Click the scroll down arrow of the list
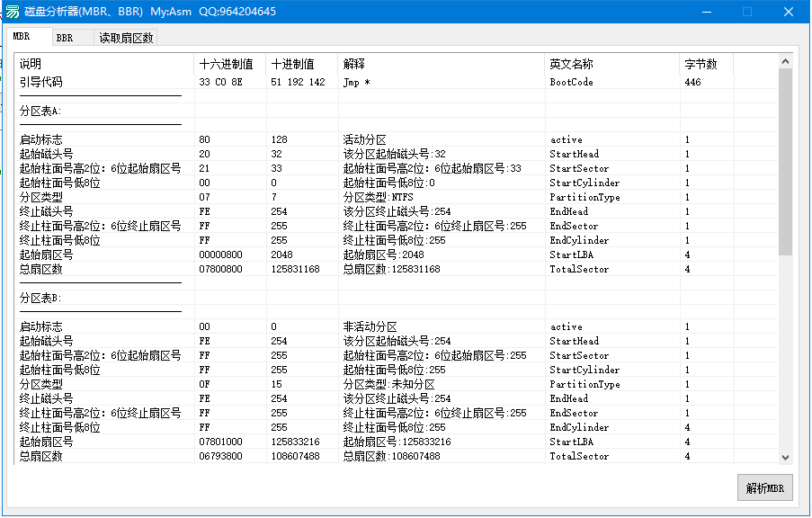This screenshot has height=518, width=812. pyautogui.click(x=785, y=457)
